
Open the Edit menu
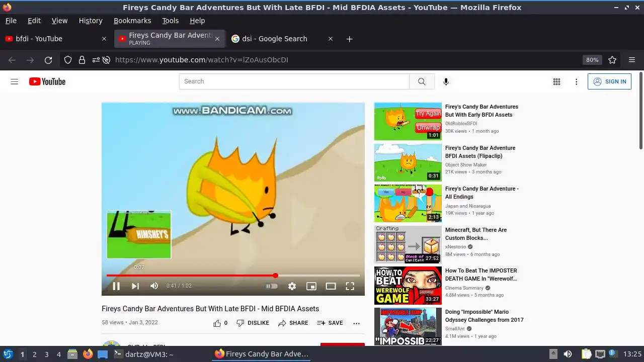[34, 21]
